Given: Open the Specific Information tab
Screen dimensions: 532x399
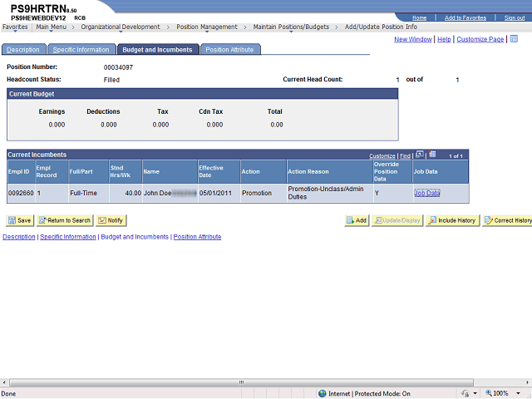Looking at the screenshot, I should (81, 50).
